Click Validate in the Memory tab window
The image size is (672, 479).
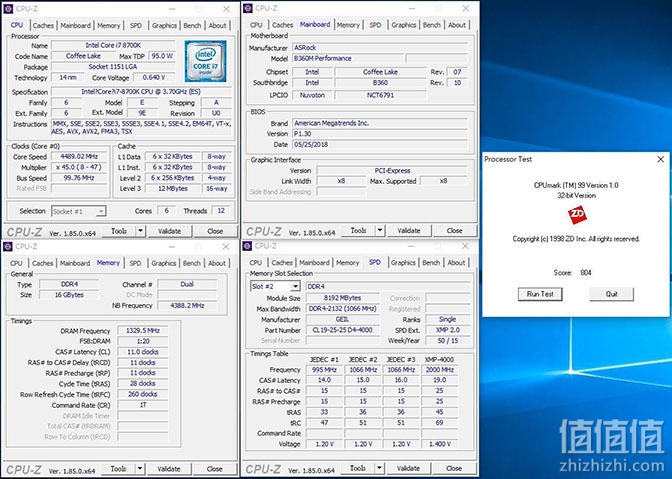tap(169, 469)
